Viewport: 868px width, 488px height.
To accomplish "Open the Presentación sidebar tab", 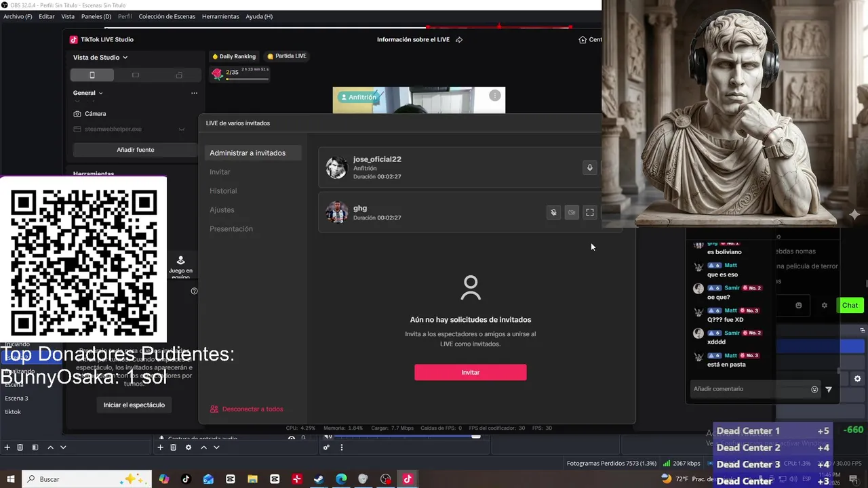I will point(231,229).
